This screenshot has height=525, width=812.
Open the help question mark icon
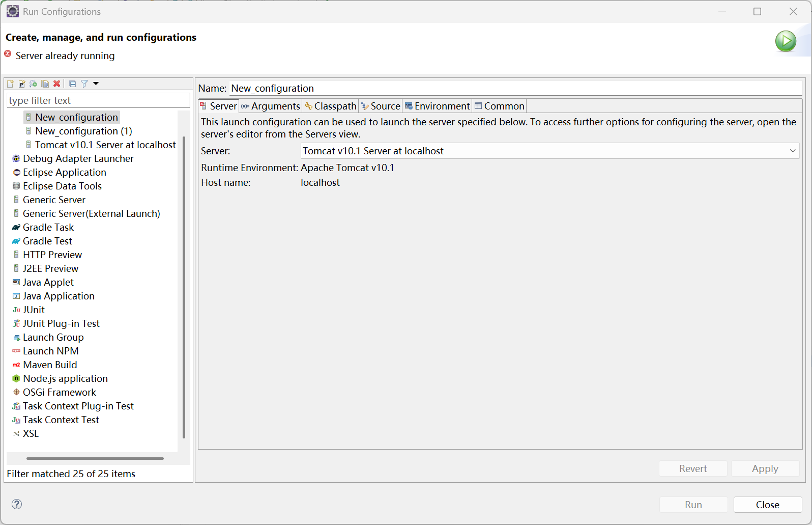pyautogui.click(x=17, y=504)
